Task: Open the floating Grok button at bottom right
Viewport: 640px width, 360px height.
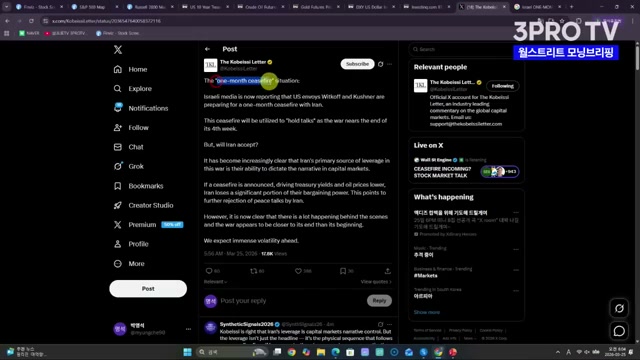Action: coord(619,309)
